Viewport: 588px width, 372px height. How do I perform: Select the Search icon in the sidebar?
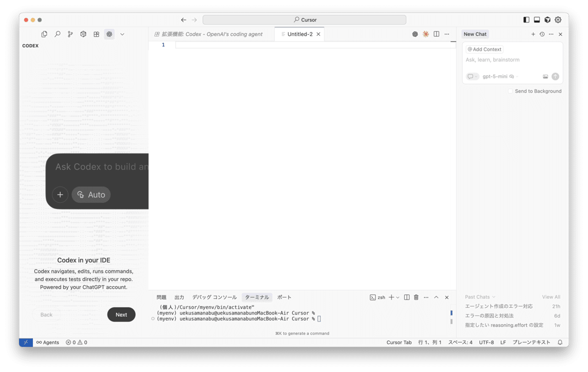[57, 34]
